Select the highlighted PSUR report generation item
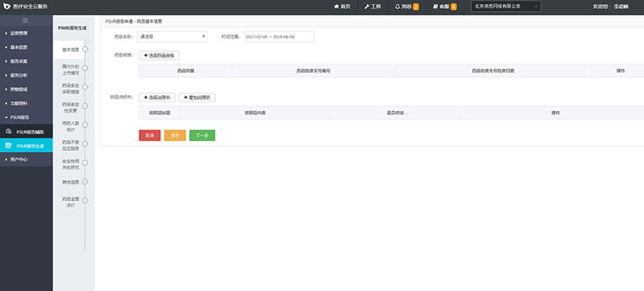Screen dimensions: 644x291 pyautogui.click(x=26, y=145)
